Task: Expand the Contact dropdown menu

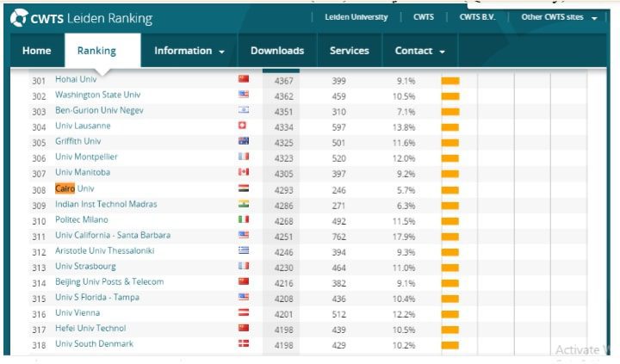Action: click(x=420, y=51)
